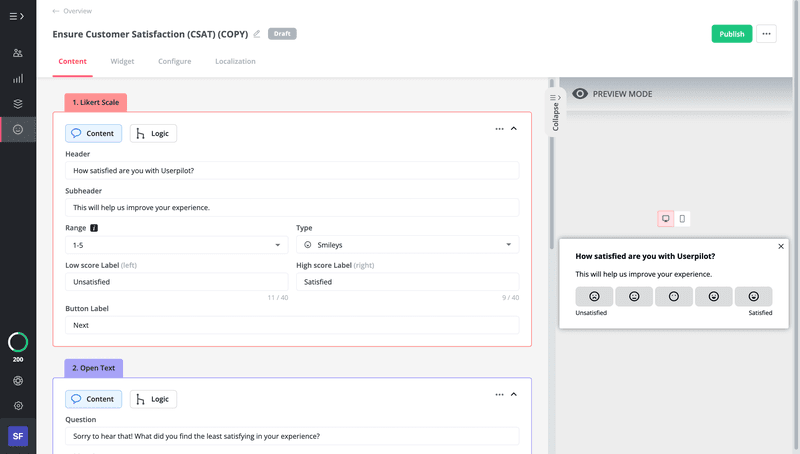
Task: Click the layers icon in sidebar
Action: coord(18,103)
